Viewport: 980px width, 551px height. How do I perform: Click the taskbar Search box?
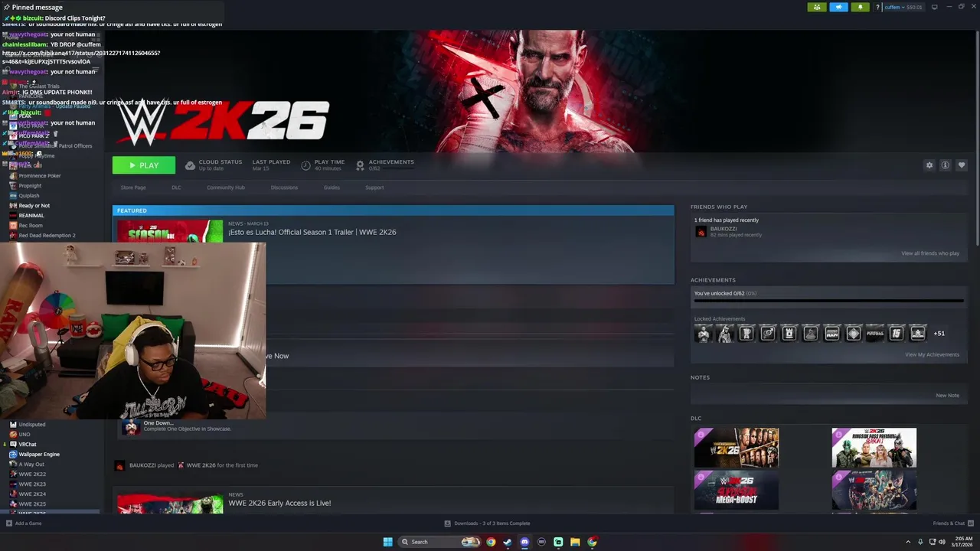(x=440, y=542)
